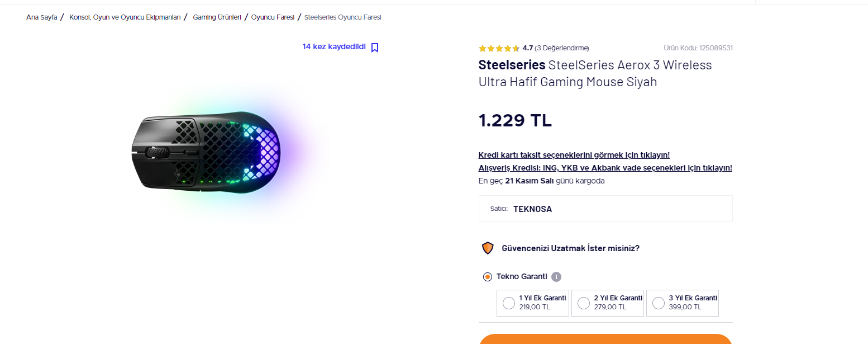Click the Tekno Garanti info icon

pos(556,277)
